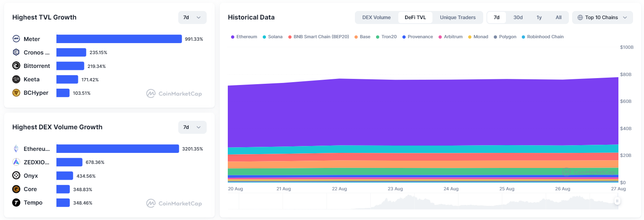Screen dimensions: 644x220
Task: Toggle BNB Smart Chain (BEP20) legend entry
Action: pyautogui.click(x=319, y=37)
